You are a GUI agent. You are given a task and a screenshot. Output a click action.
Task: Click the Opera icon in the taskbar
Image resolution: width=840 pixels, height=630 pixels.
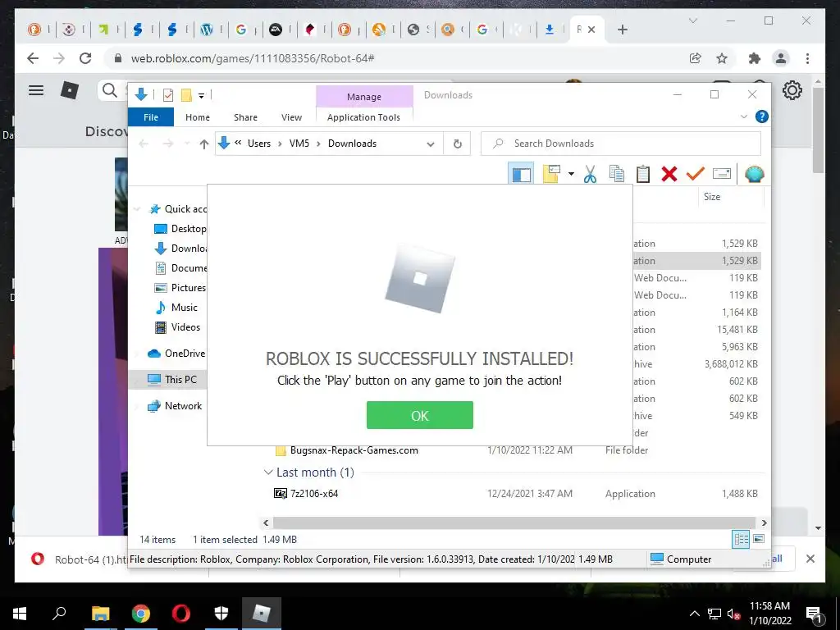181,613
